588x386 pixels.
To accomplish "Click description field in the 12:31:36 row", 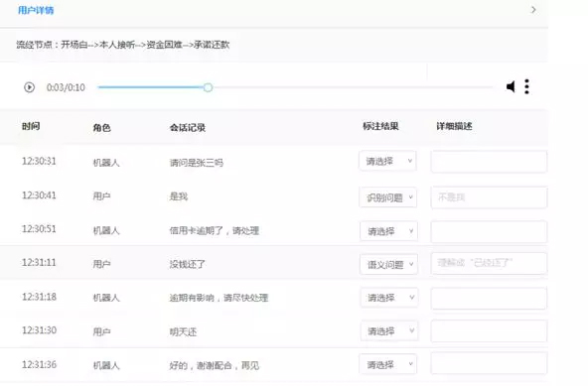I will 489,363.
